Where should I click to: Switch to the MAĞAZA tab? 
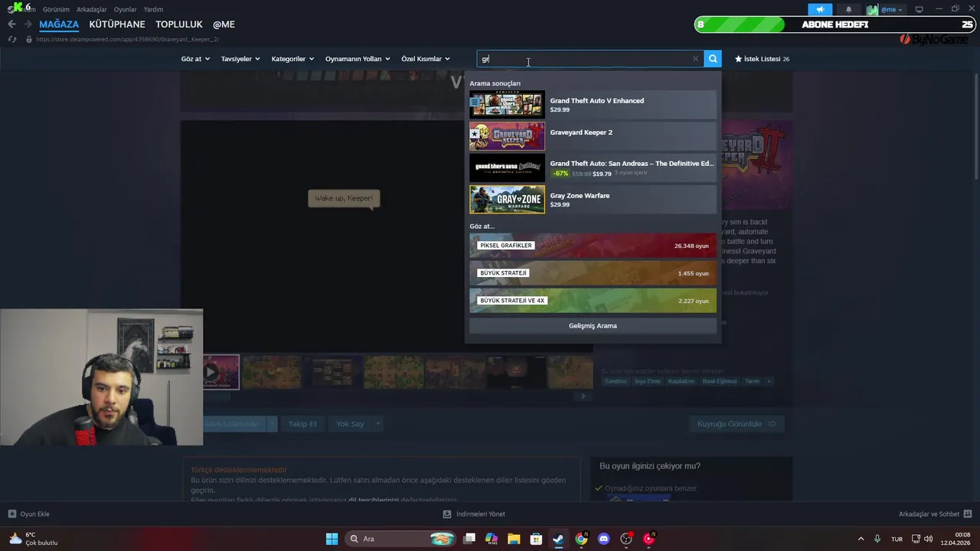click(x=59, y=24)
